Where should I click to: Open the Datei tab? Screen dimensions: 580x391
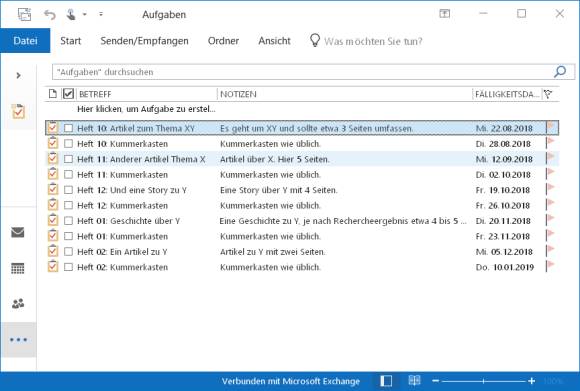click(x=25, y=40)
